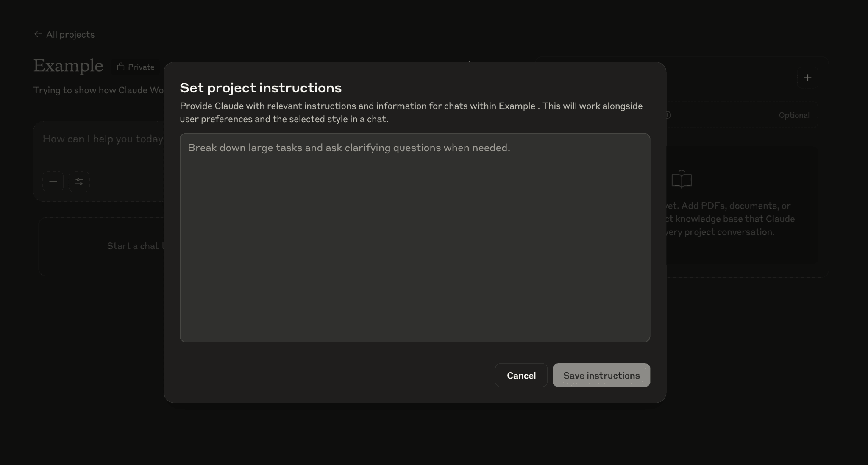Image resolution: width=868 pixels, height=465 pixels.
Task: Toggle the Private visibility badge
Action: [136, 67]
